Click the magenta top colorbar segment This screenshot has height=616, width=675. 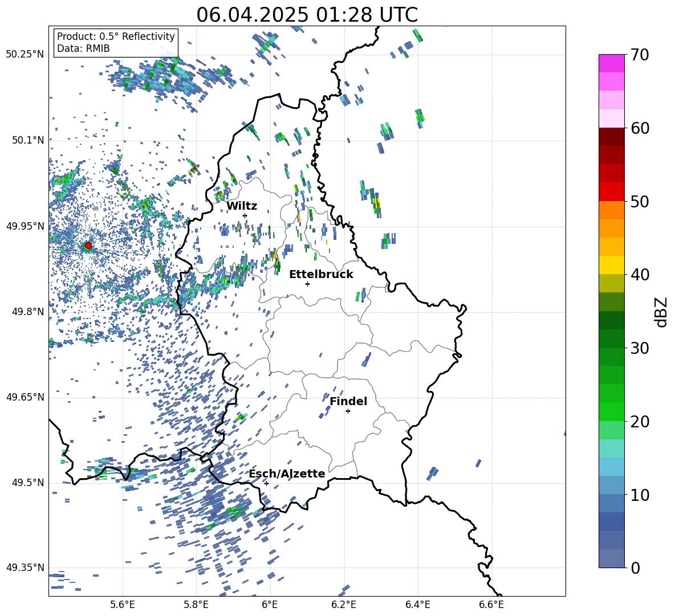point(611,64)
